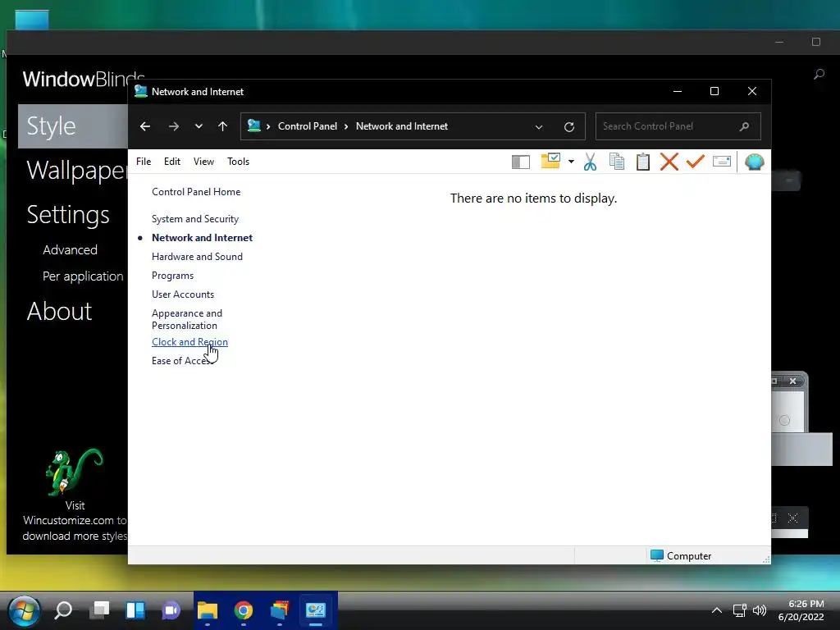Open the View menu
Viewport: 840px width, 630px height.
203,162
